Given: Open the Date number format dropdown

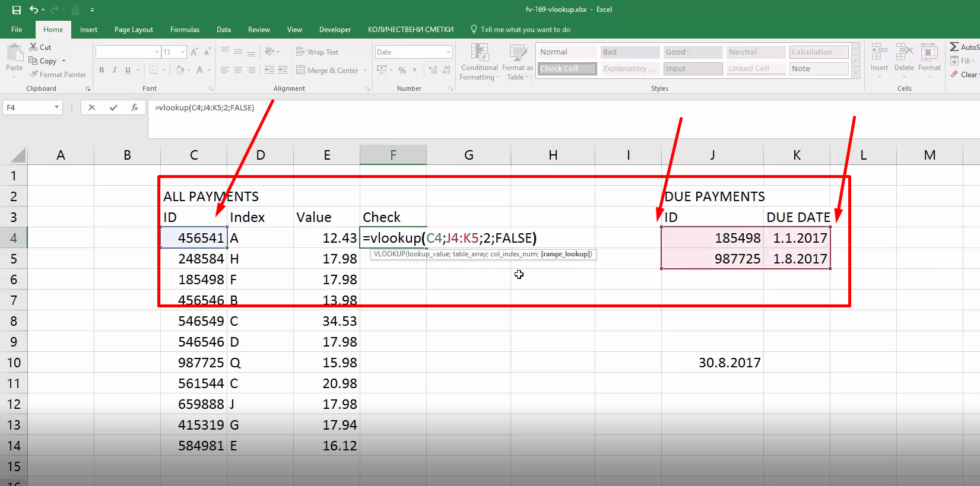Looking at the screenshot, I should [448, 52].
